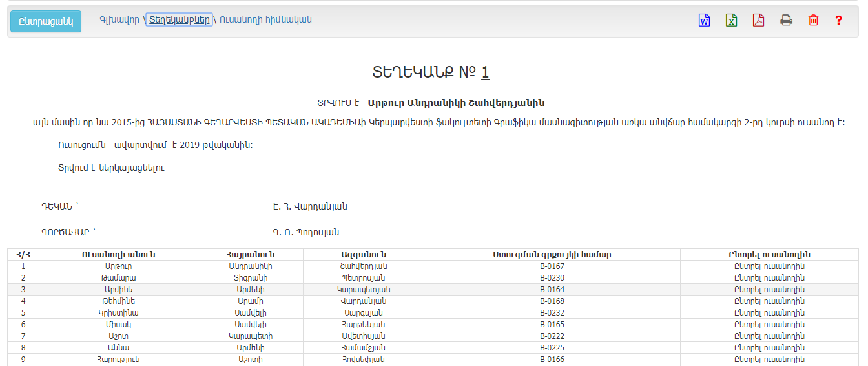This screenshot has width=868, height=366.
Task: Select student Հարություն in row 9
Action: (x=769, y=360)
